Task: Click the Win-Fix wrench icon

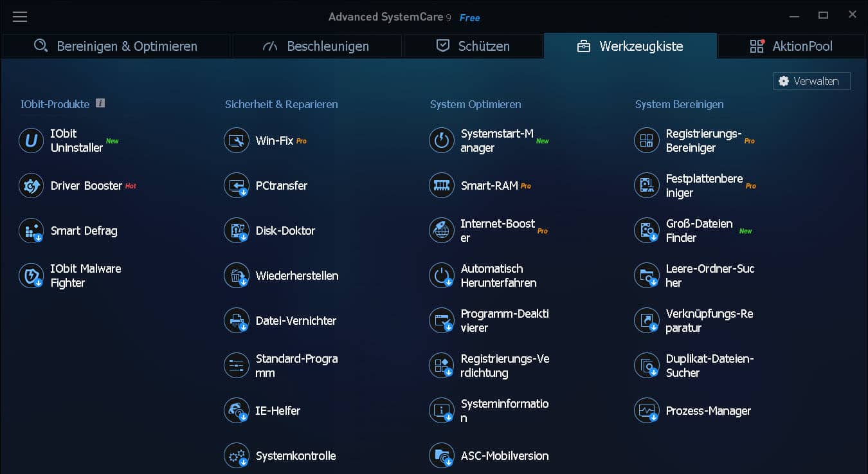Action: click(236, 140)
